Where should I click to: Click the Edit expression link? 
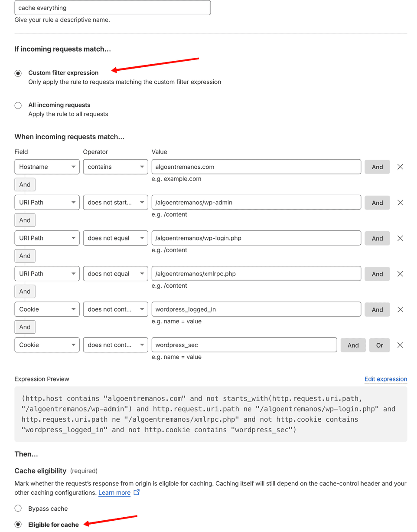coord(385,379)
